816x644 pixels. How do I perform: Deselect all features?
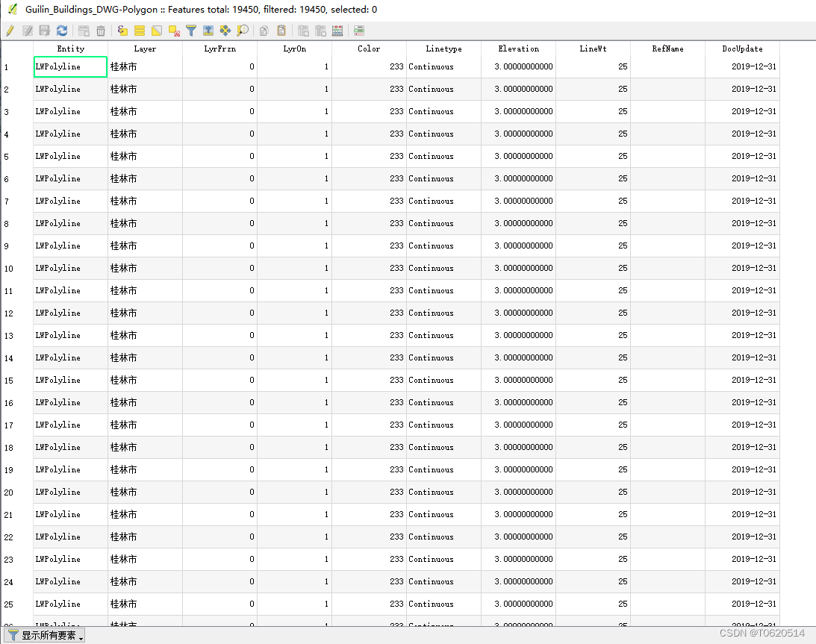[x=174, y=31]
